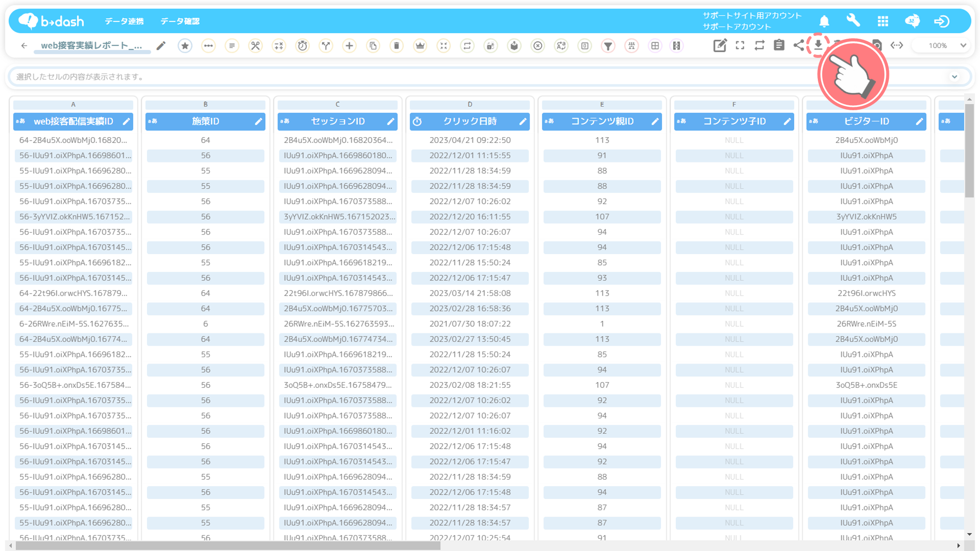
Task: Click the web接客配信実績ID column header
Action: [x=73, y=121]
